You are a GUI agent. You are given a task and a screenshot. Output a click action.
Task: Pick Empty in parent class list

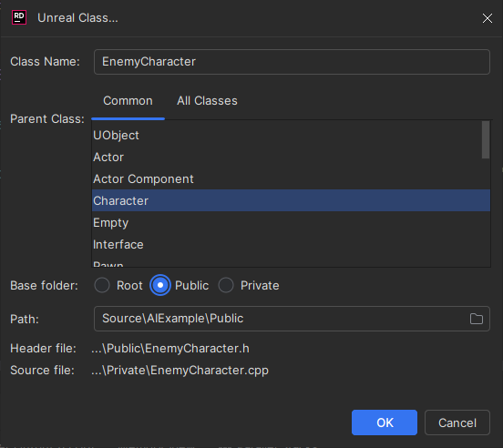click(291, 222)
